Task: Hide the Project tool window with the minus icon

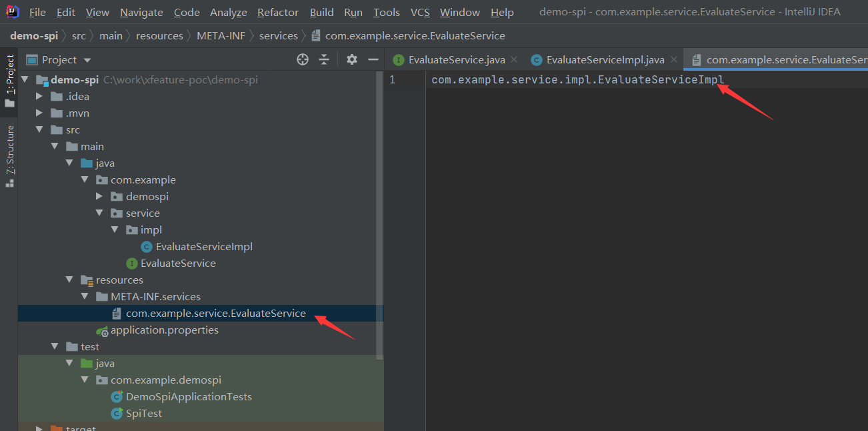Action: click(x=373, y=60)
